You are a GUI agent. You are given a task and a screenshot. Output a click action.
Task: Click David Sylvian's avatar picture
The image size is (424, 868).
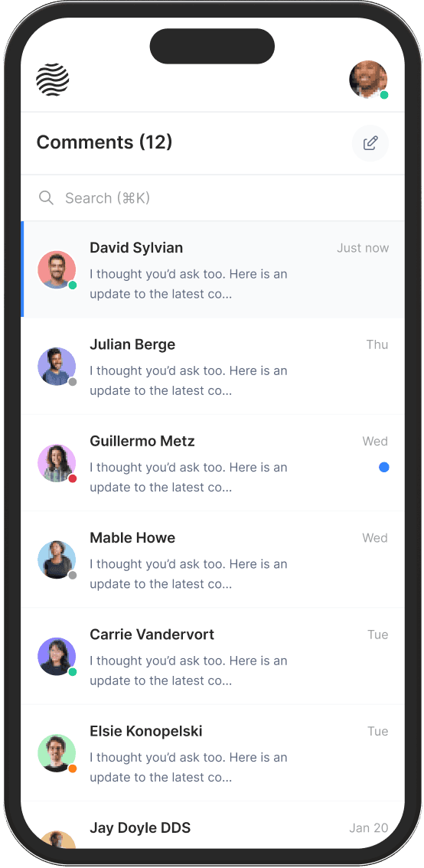click(x=57, y=269)
